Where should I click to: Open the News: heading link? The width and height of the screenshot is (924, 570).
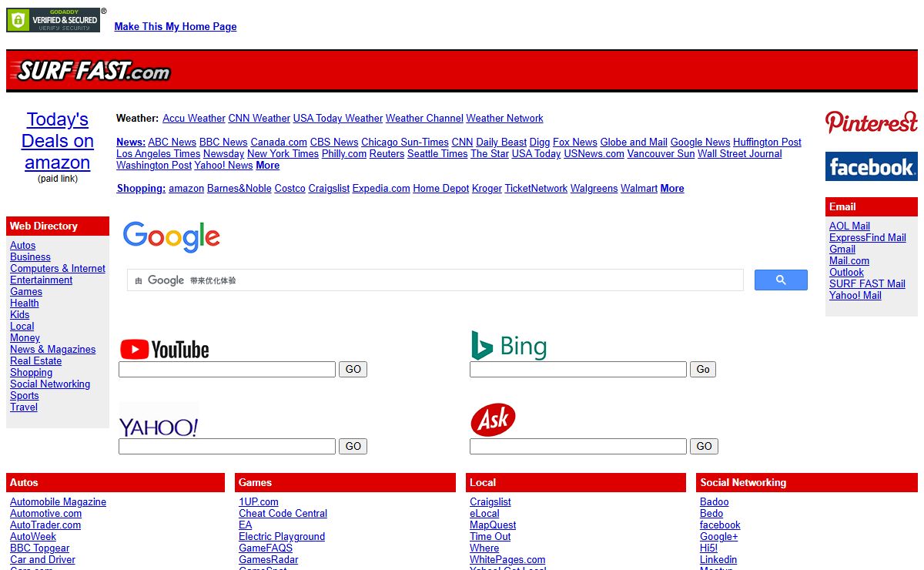[131, 142]
